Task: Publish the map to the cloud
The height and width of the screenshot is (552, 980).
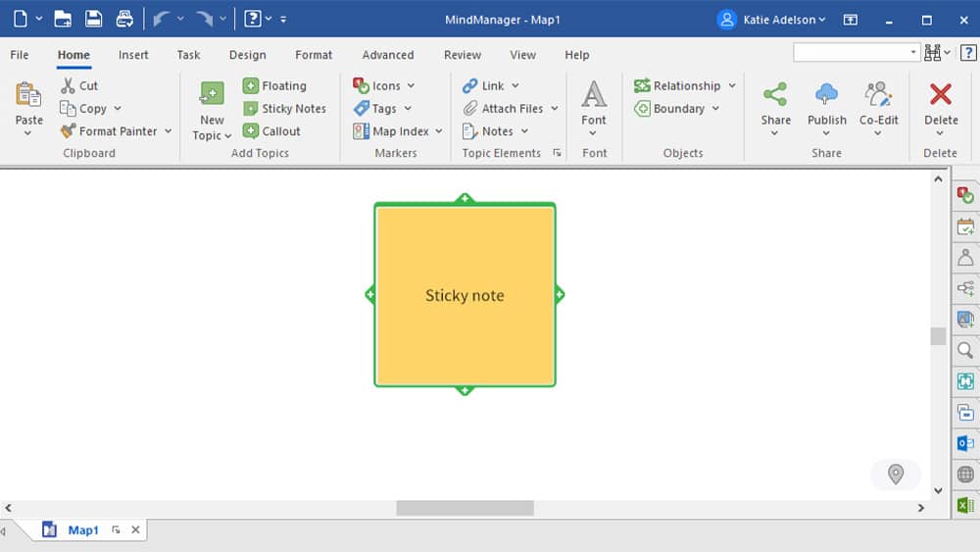Action: point(827,104)
